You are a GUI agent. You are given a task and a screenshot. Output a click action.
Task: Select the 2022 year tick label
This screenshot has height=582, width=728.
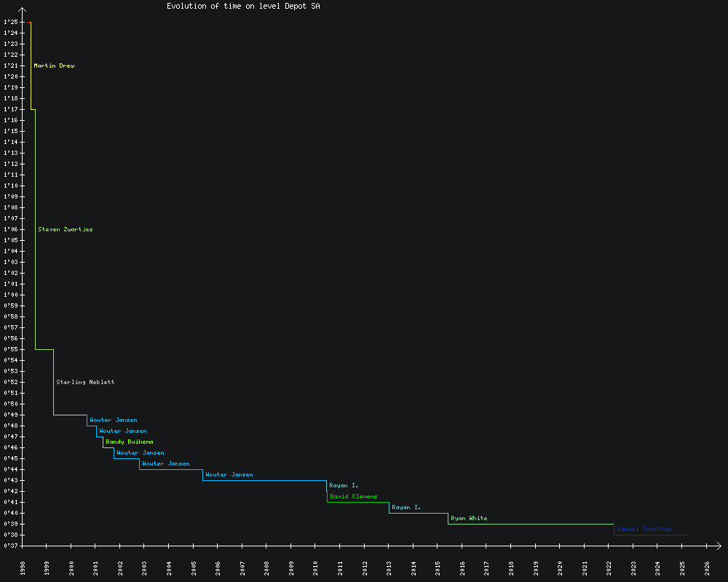(x=609, y=567)
